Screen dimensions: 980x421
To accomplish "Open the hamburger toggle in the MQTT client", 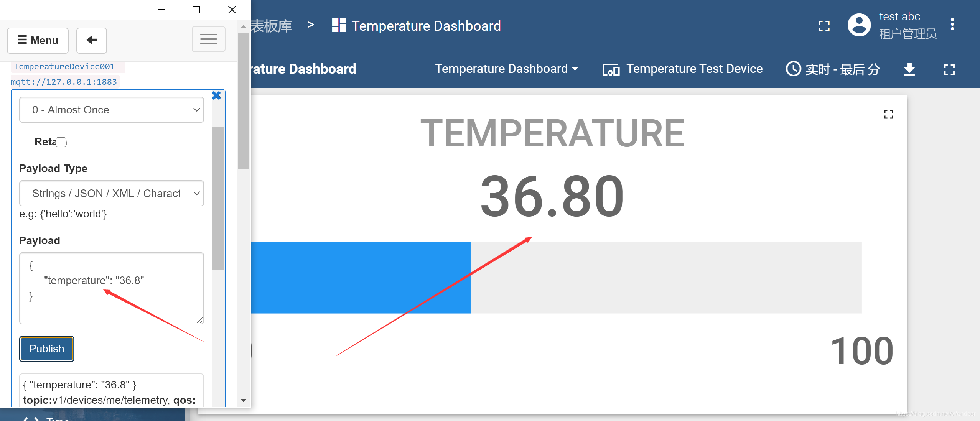I will point(208,39).
